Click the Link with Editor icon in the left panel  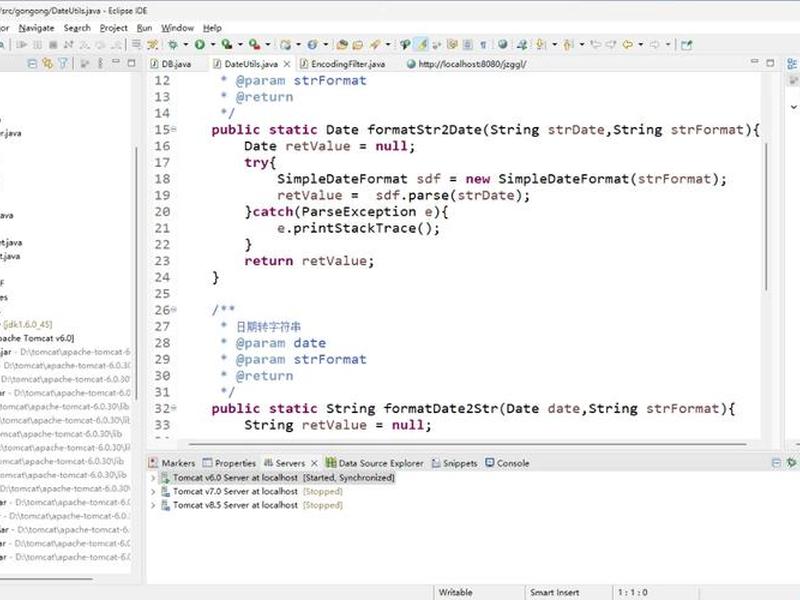[x=47, y=64]
